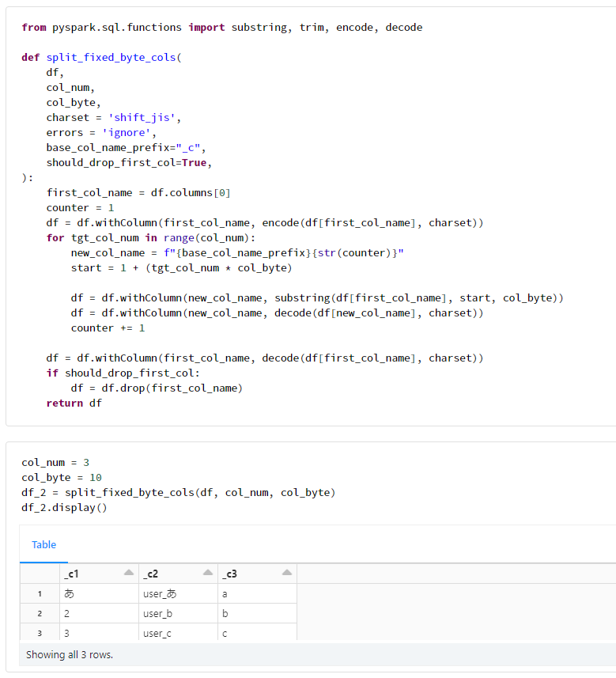
Task: Click the _c3 cell with value 'b'
Action: (257, 614)
